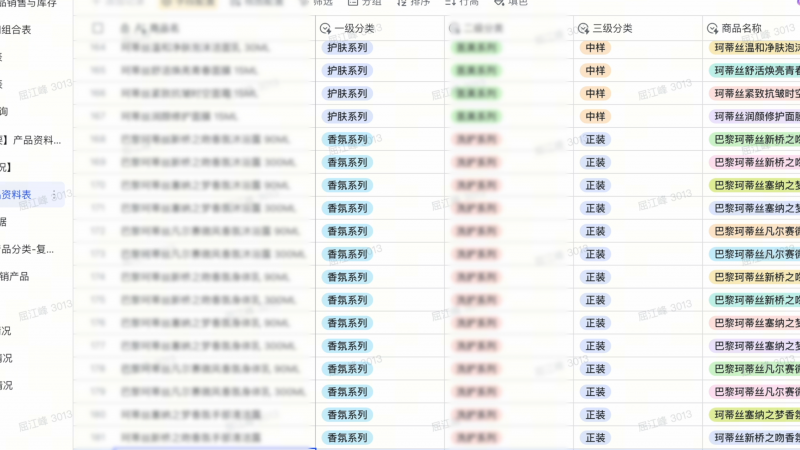Viewport: 800px width, 450px height.
Task: Click the 商品名称 column header icon
Action: point(713,29)
